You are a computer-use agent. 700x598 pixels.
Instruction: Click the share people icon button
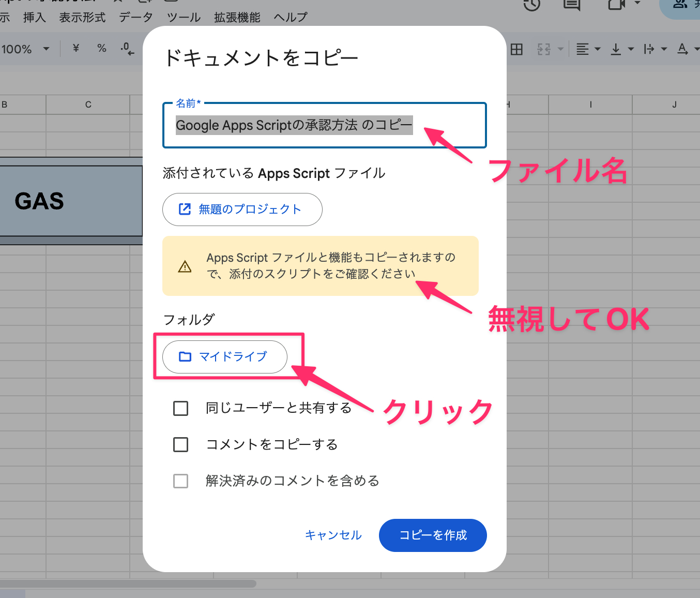[x=680, y=5]
